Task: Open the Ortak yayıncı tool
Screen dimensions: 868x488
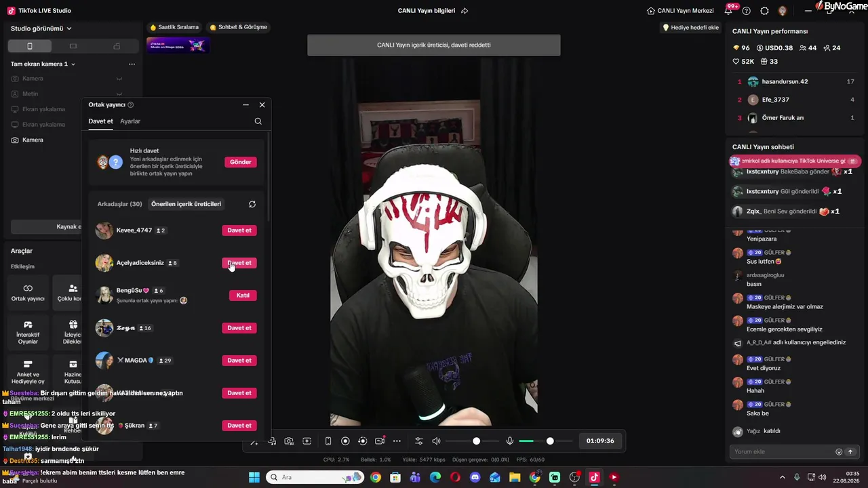Action: tap(28, 293)
